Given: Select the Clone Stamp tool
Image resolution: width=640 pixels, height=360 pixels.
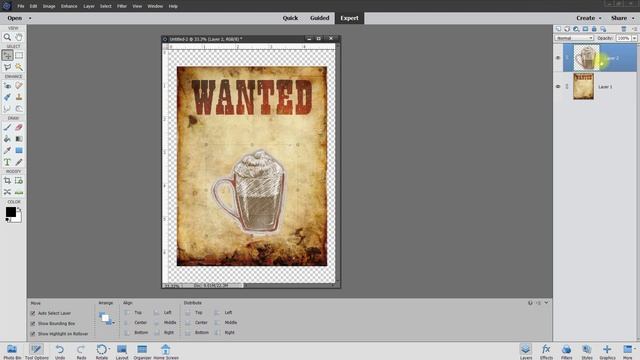Looking at the screenshot, I should tap(19, 97).
